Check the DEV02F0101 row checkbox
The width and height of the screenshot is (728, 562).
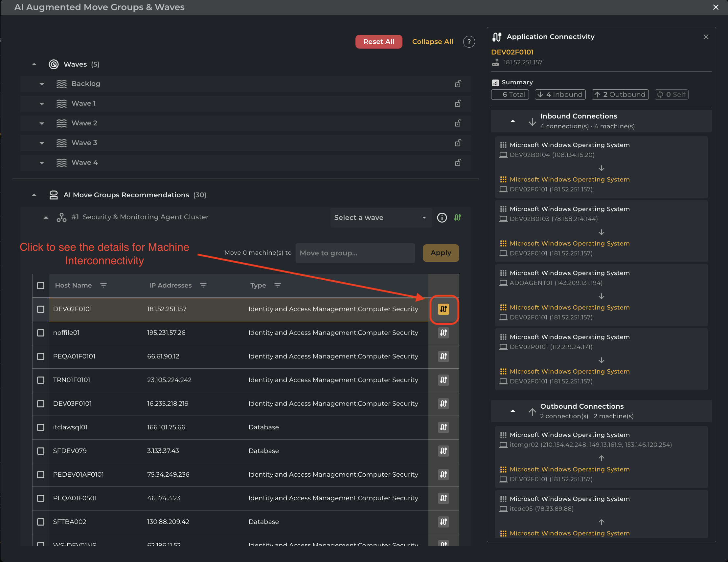pyautogui.click(x=41, y=309)
